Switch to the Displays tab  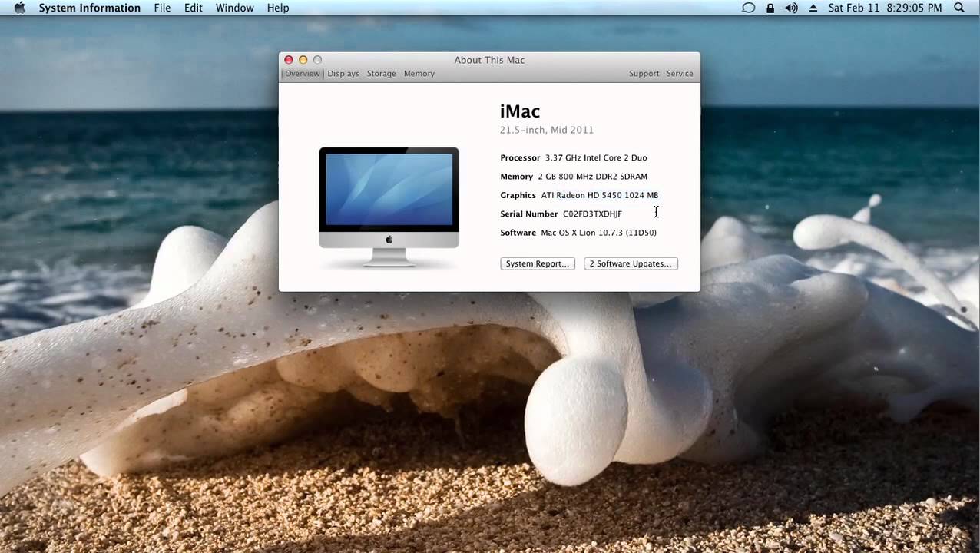(x=343, y=74)
